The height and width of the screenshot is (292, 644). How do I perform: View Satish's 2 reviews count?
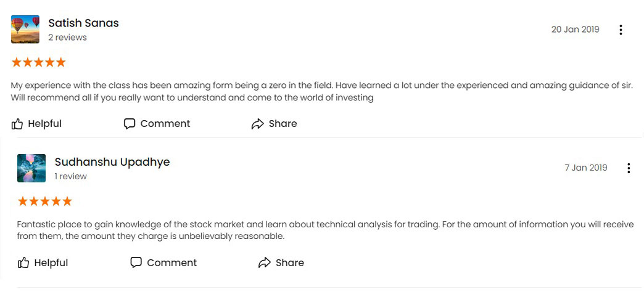click(x=67, y=38)
